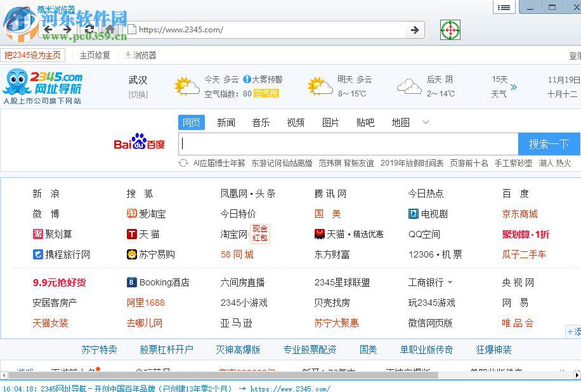The width and height of the screenshot is (581, 392).
Task: Open the hamburger menu in the title bar
Action: 504,7
